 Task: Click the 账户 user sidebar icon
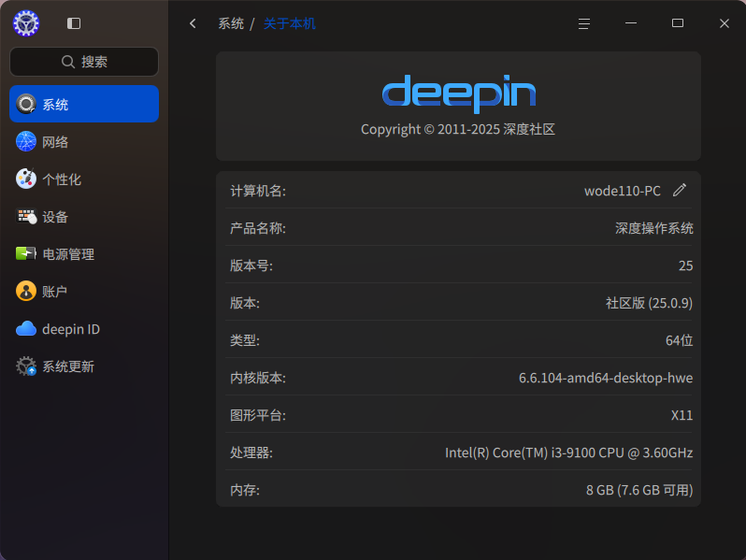pos(26,291)
